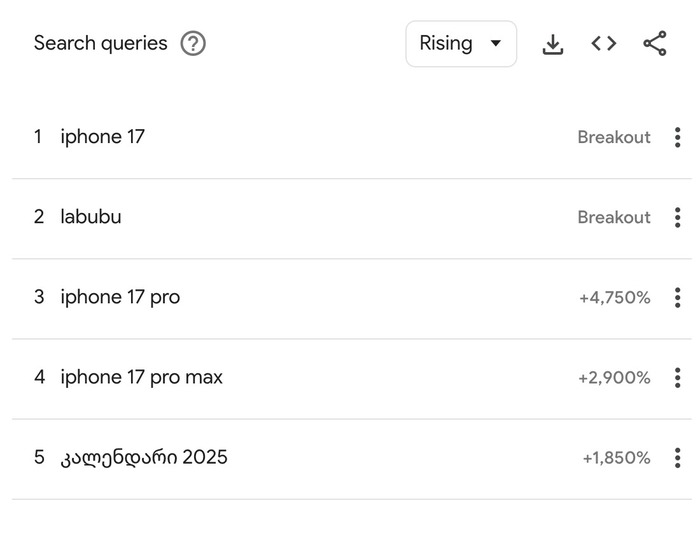Image resolution: width=700 pixels, height=538 pixels.
Task: Share the Search queries card
Action: [655, 44]
